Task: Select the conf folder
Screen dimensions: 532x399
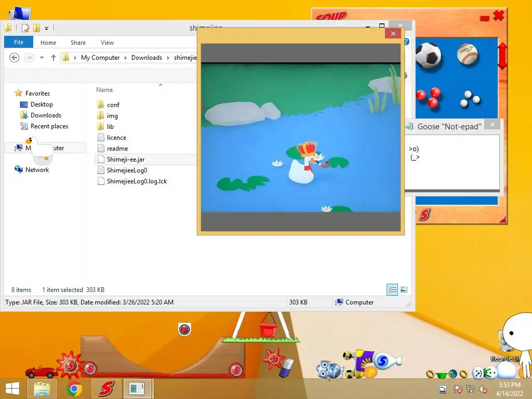Action: pyautogui.click(x=113, y=105)
